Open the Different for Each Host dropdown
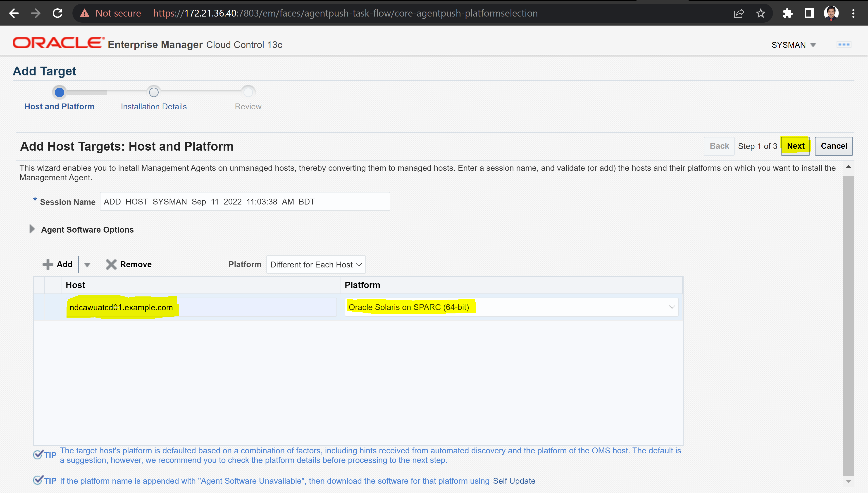This screenshot has width=868, height=493. tap(316, 265)
